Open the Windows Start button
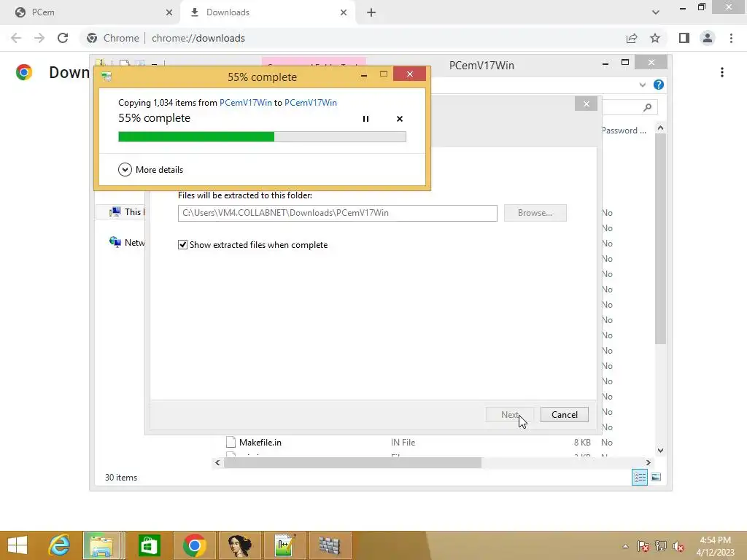This screenshot has height=560, width=747. [x=18, y=545]
